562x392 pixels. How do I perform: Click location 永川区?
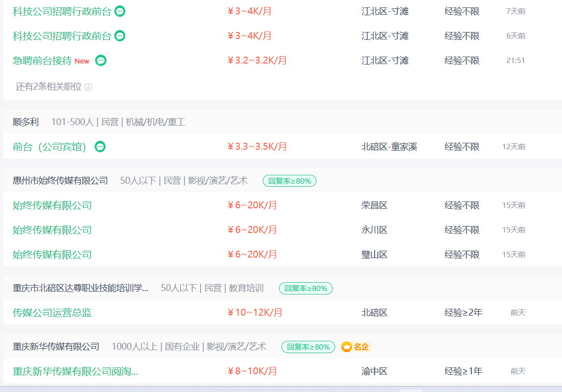click(374, 230)
